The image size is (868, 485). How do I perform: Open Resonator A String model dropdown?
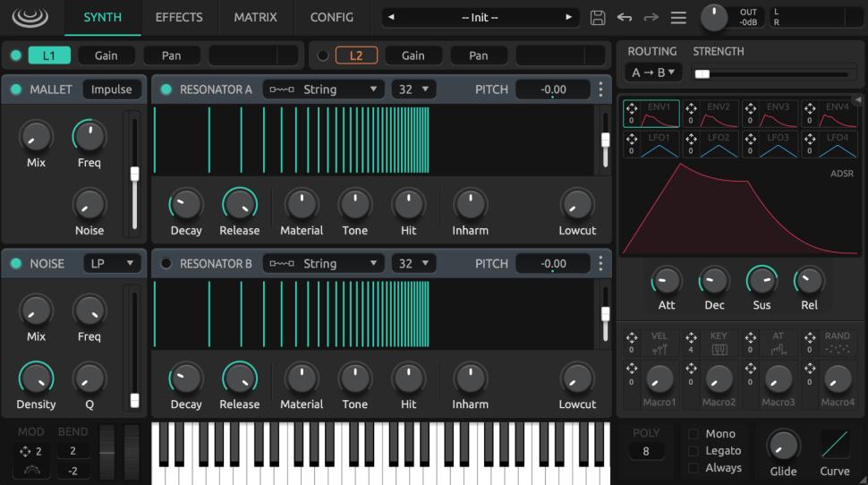[323, 89]
